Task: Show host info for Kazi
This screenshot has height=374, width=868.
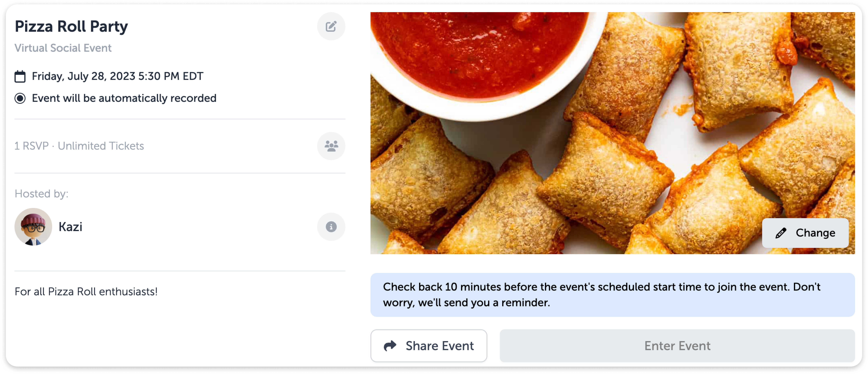Action: coord(331,227)
